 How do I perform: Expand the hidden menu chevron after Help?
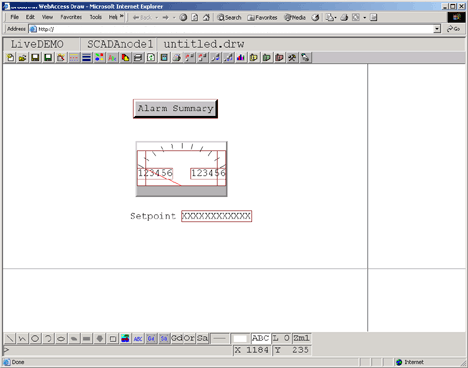(122, 16)
